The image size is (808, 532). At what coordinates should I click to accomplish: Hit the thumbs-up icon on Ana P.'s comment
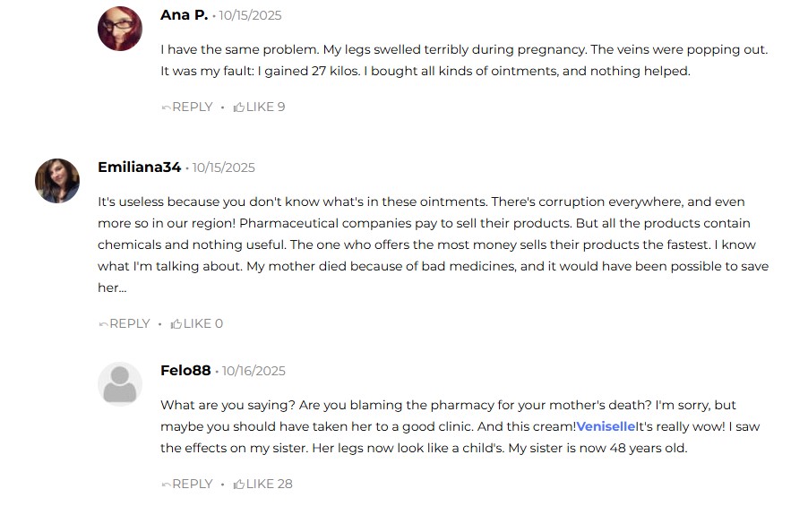[x=239, y=107]
